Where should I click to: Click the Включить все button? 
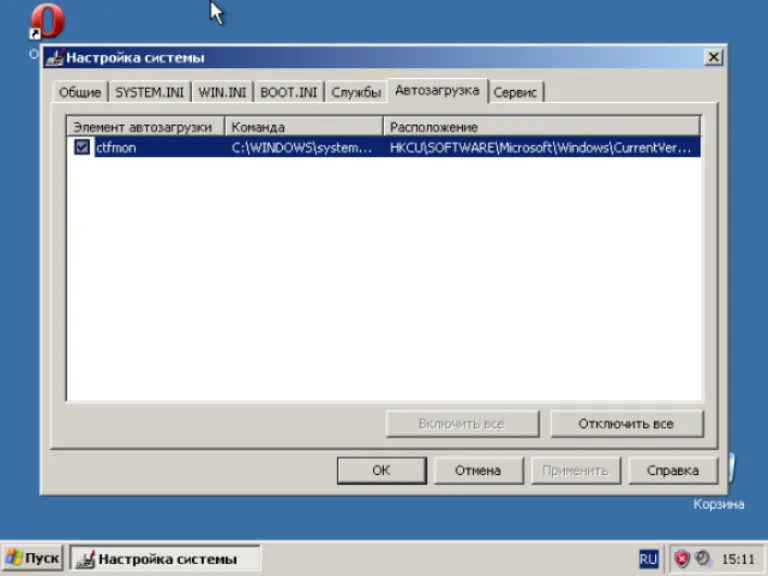point(462,424)
